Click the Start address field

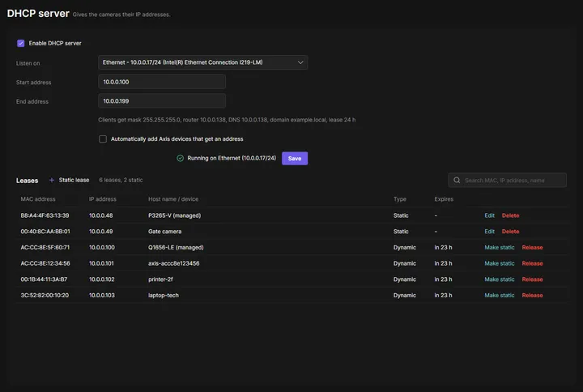point(162,82)
